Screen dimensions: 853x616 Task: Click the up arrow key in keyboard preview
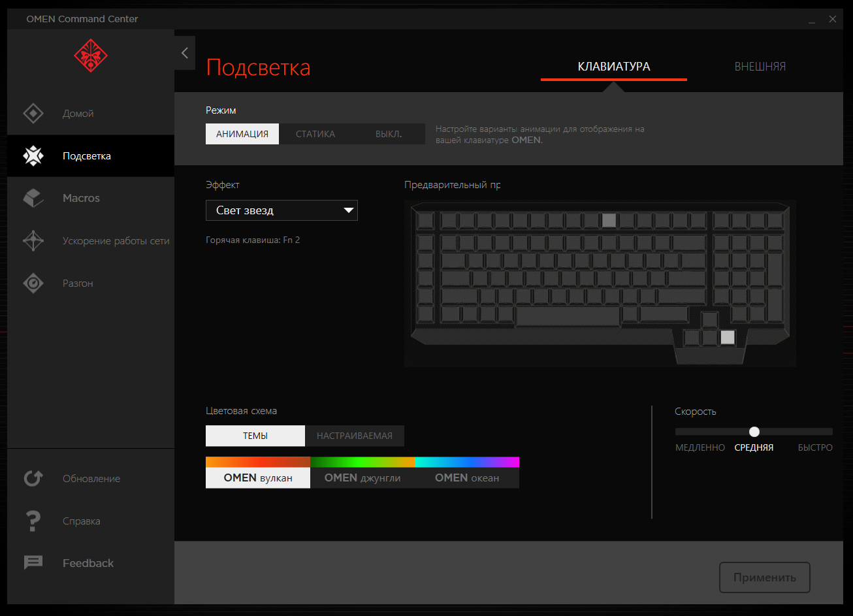(709, 320)
